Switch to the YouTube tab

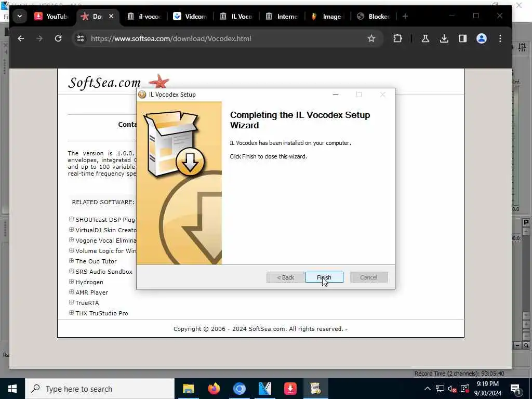pos(51,16)
